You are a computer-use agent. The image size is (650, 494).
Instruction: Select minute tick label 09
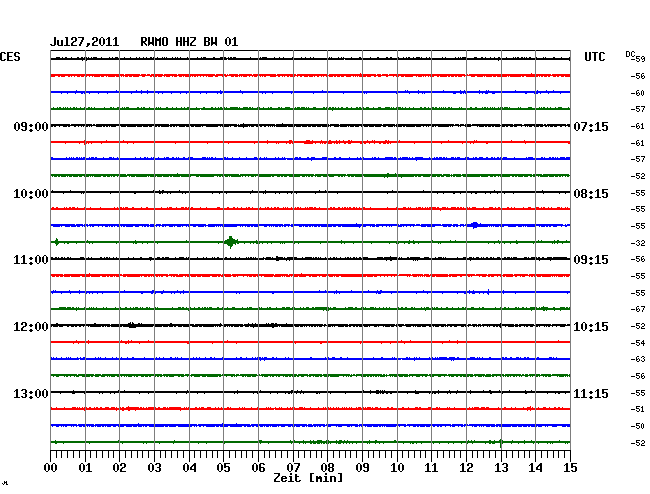coord(362,468)
